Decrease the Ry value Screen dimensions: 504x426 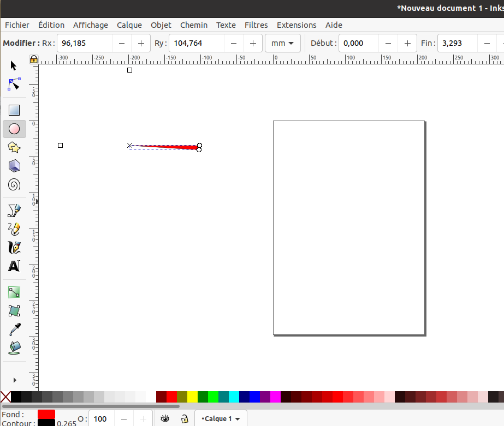tap(234, 43)
